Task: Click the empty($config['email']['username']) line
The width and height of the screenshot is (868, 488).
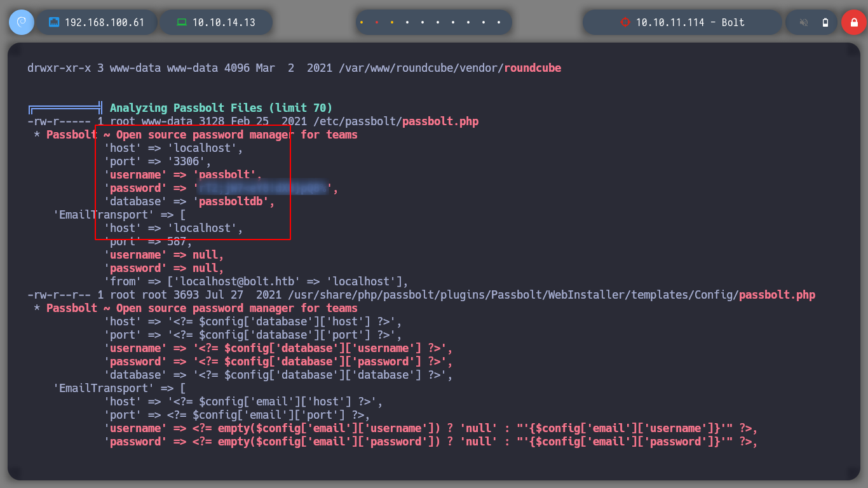Action: pos(431,428)
